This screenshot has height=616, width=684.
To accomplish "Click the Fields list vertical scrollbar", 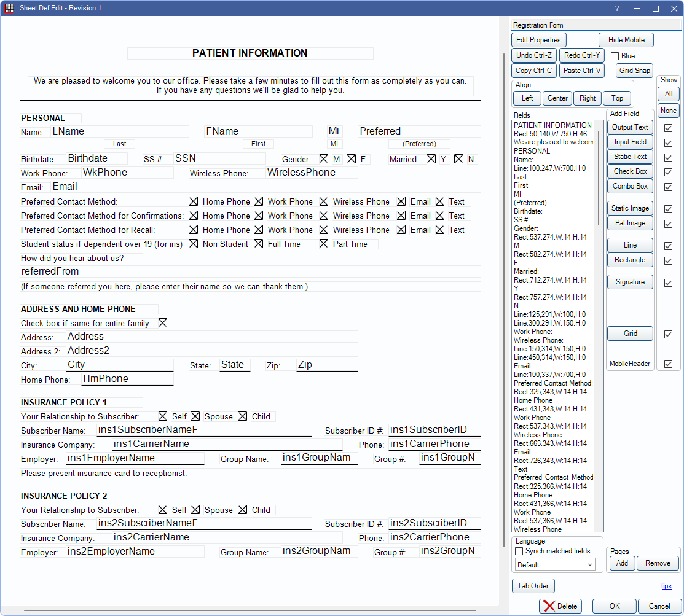I will click(x=599, y=178).
